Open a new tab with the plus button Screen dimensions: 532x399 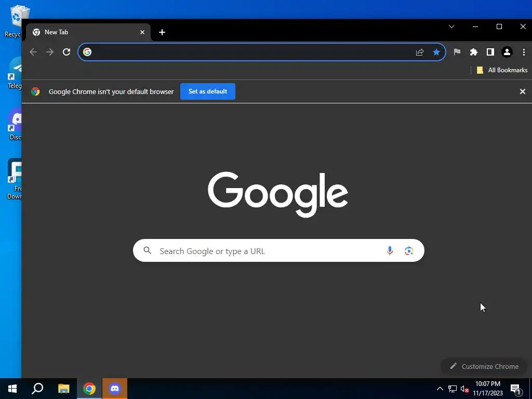(162, 32)
